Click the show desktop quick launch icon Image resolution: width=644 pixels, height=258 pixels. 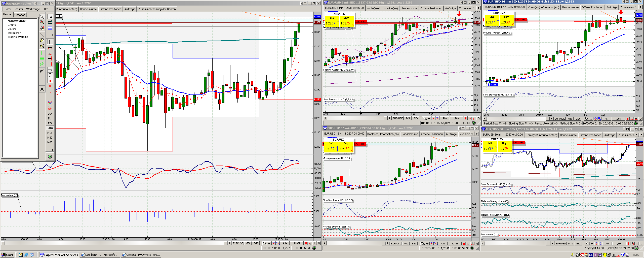tap(21, 255)
